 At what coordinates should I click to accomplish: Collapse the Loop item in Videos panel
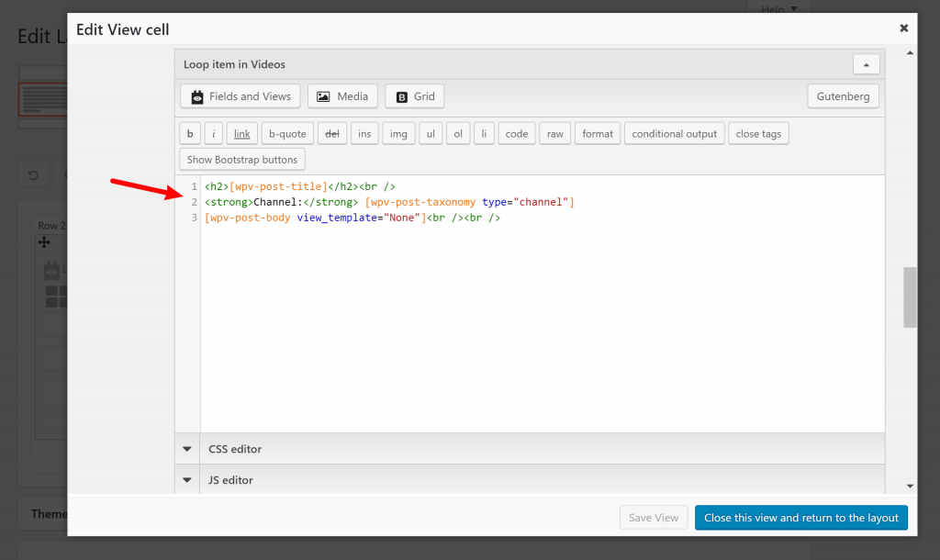(867, 64)
